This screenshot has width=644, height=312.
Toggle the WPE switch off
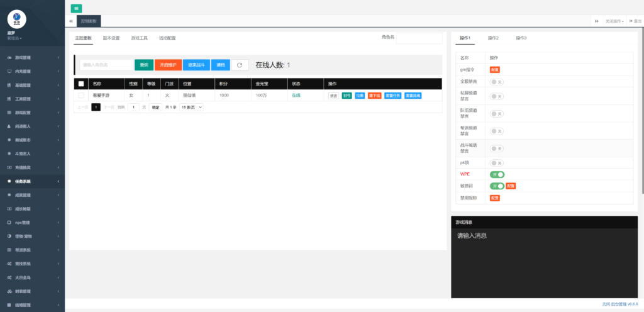click(497, 174)
